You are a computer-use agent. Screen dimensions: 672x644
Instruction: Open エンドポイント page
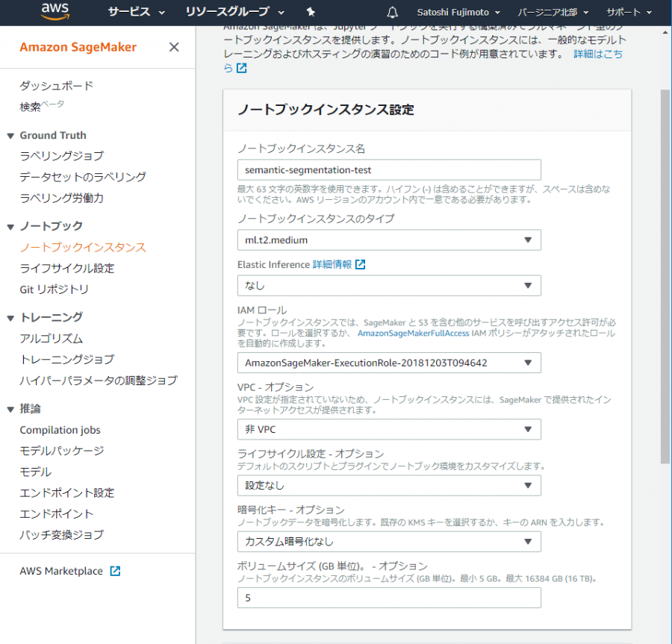57,514
